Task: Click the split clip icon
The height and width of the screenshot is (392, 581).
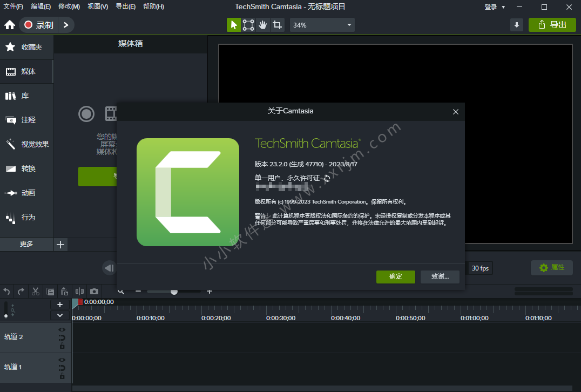Action: point(79,292)
